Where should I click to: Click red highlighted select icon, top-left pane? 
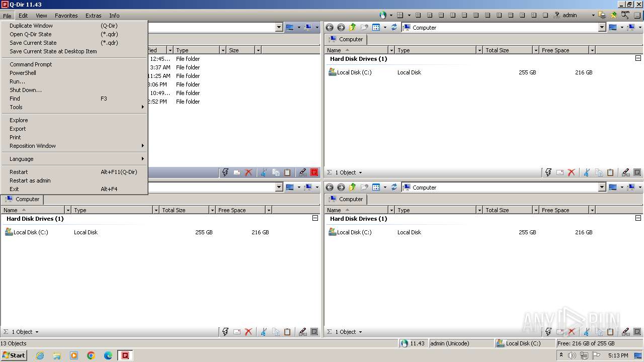[314, 172]
